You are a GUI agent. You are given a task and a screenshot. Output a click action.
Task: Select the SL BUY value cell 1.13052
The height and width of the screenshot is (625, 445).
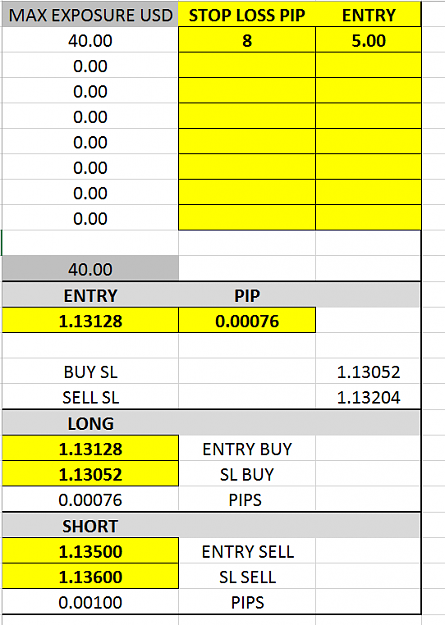(90, 474)
